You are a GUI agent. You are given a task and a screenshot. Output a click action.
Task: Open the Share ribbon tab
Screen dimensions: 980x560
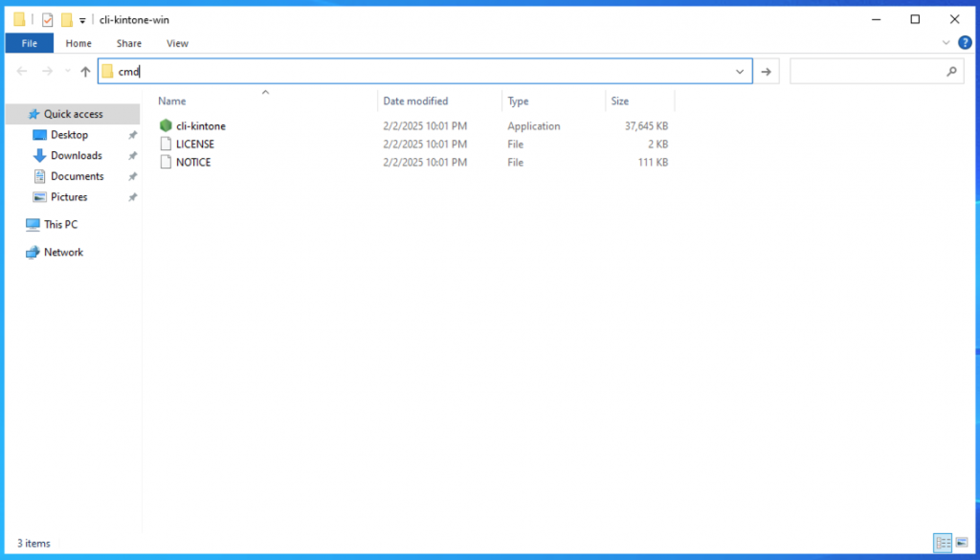129,43
